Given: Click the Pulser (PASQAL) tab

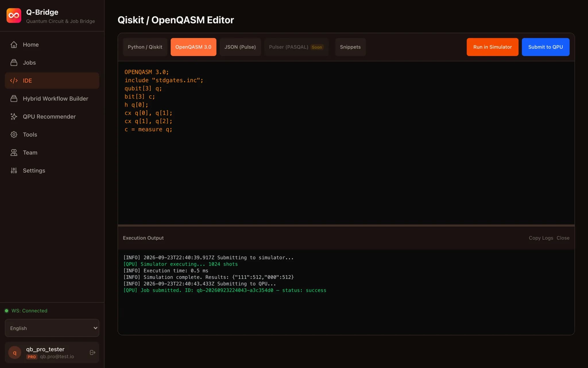Looking at the screenshot, I should pyautogui.click(x=296, y=47).
